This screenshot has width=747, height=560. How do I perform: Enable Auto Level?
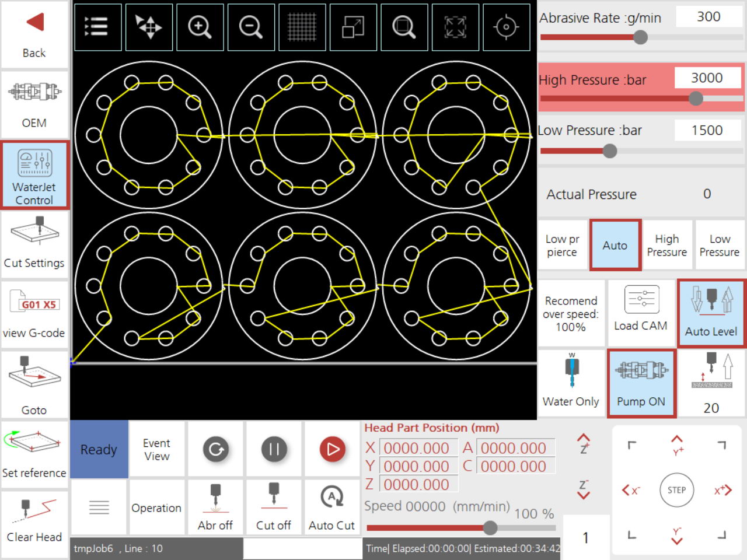coord(711,312)
